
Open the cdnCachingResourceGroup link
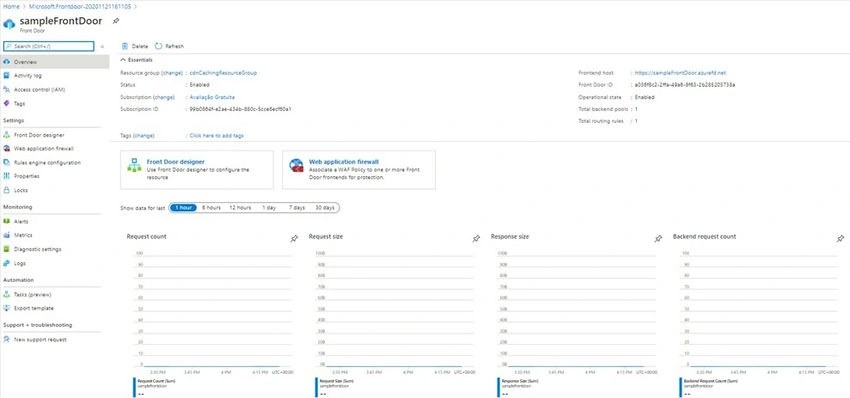point(223,72)
